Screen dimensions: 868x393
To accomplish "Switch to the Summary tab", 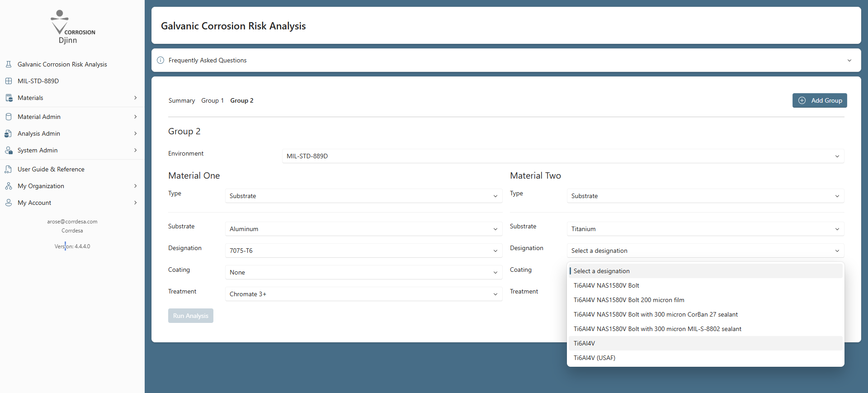I will click(x=181, y=100).
